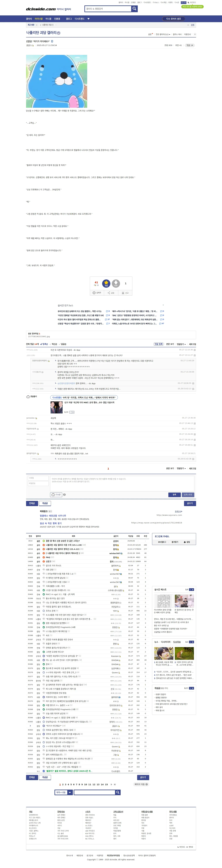Viewport: 222px width, 868px height.
Task: Click the last page arrow in pagination
Action: [x=115, y=784]
